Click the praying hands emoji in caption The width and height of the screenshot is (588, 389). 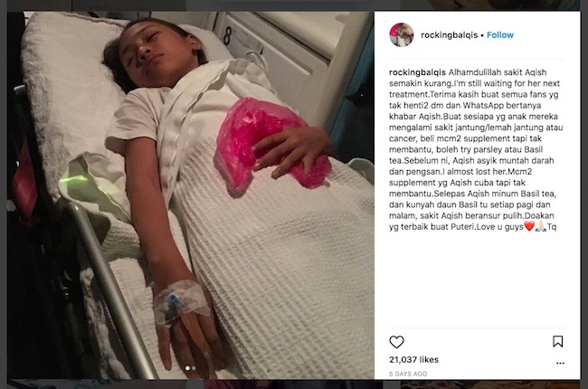click(540, 226)
